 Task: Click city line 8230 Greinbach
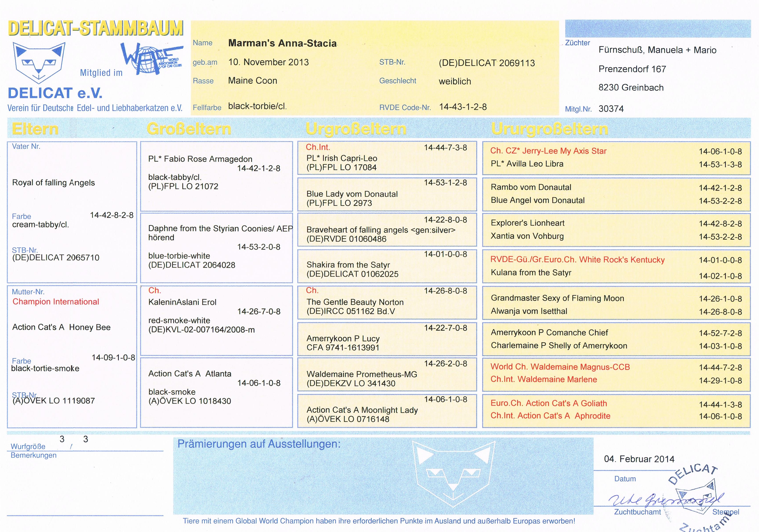[x=631, y=88]
